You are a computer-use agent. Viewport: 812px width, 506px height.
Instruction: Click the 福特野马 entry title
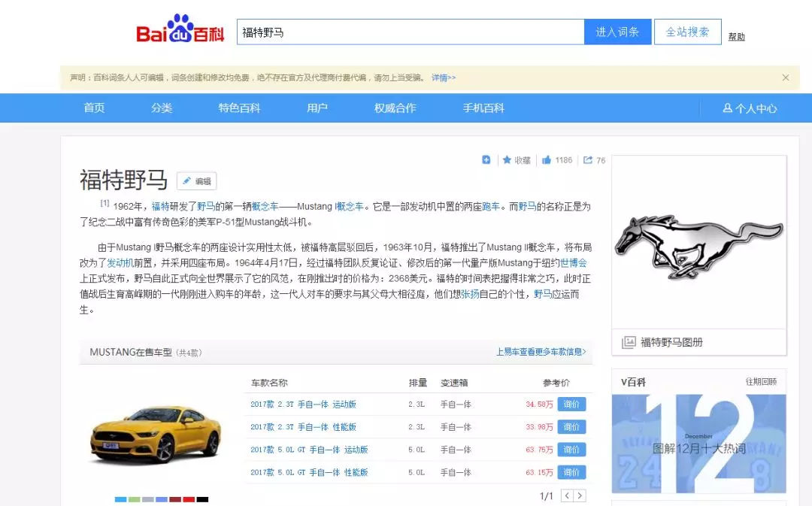124,180
